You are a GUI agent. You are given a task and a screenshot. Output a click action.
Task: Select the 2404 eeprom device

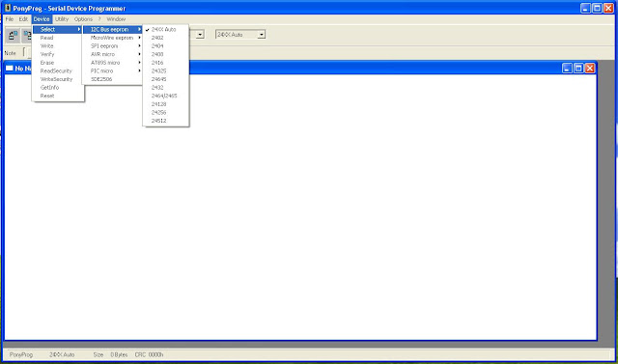click(166, 46)
